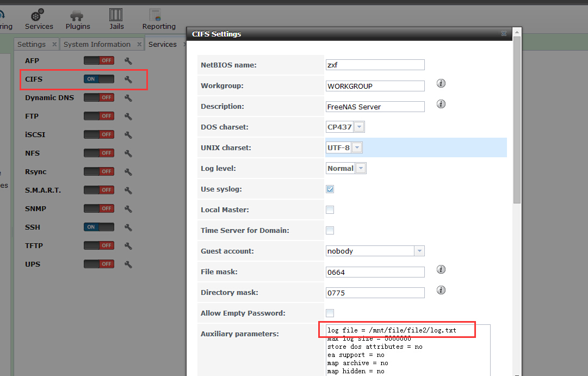Check the Allow Empty Password checkbox
Viewport: 588px width, 376px height.
click(330, 313)
